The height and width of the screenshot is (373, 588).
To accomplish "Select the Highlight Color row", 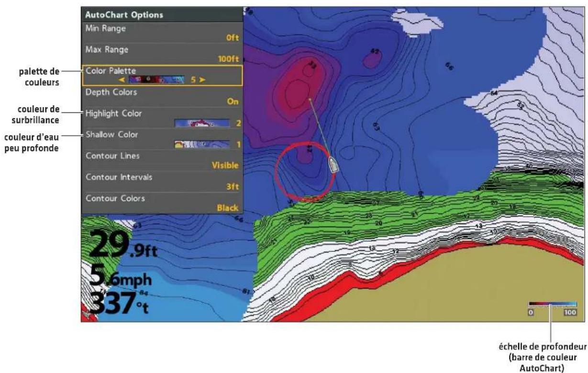I will pos(162,118).
